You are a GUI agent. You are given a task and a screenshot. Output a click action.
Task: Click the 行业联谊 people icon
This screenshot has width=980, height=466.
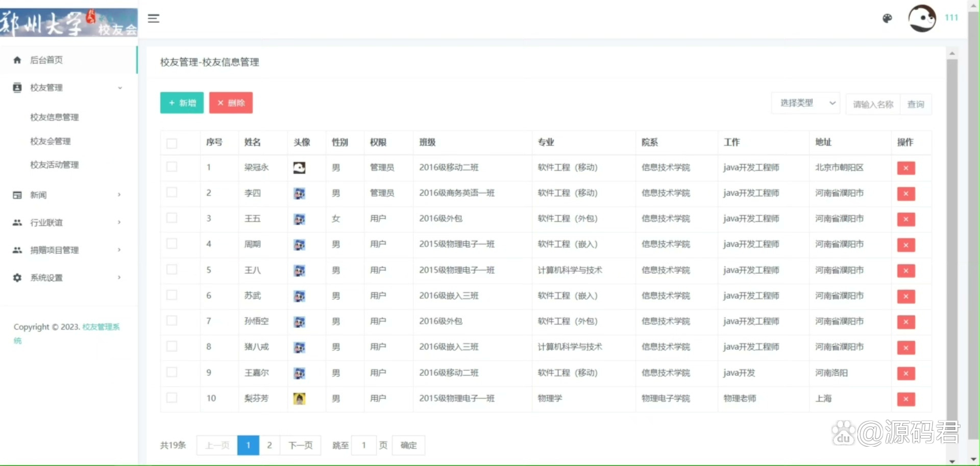pos(17,222)
